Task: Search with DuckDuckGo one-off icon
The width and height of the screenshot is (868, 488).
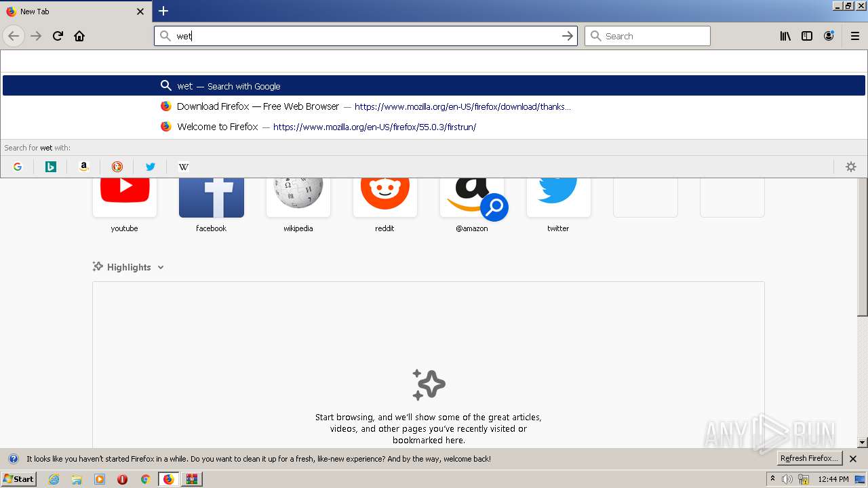Action: click(117, 167)
